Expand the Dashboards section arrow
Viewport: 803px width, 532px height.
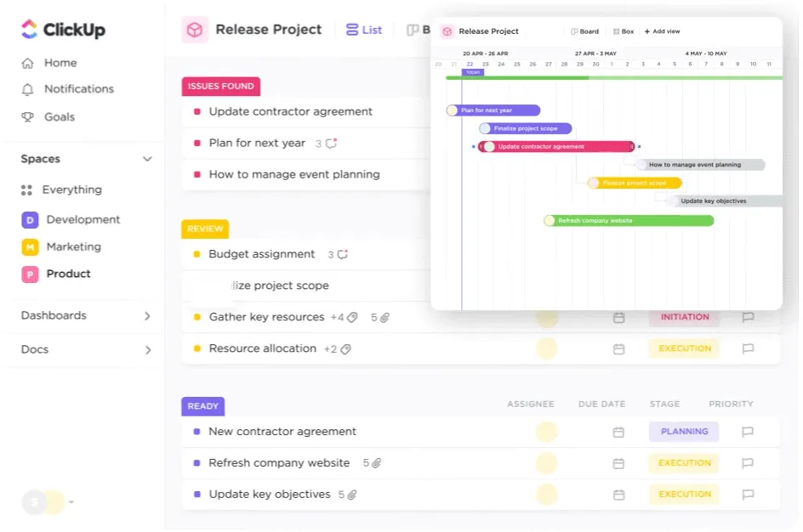[147, 316]
